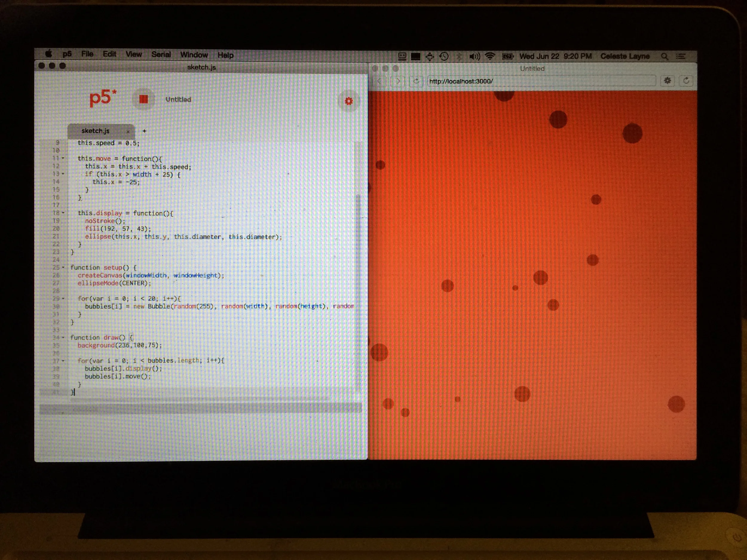Viewport: 747px width, 560px height.
Task: Click the crosshair-shaped menu bar icon
Action: tap(430, 56)
